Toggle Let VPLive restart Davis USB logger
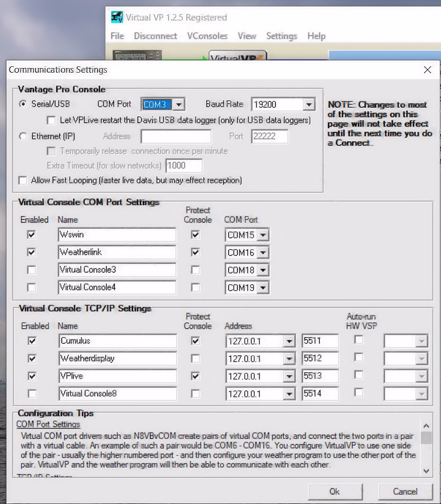The height and width of the screenshot is (504, 441). 52,120
